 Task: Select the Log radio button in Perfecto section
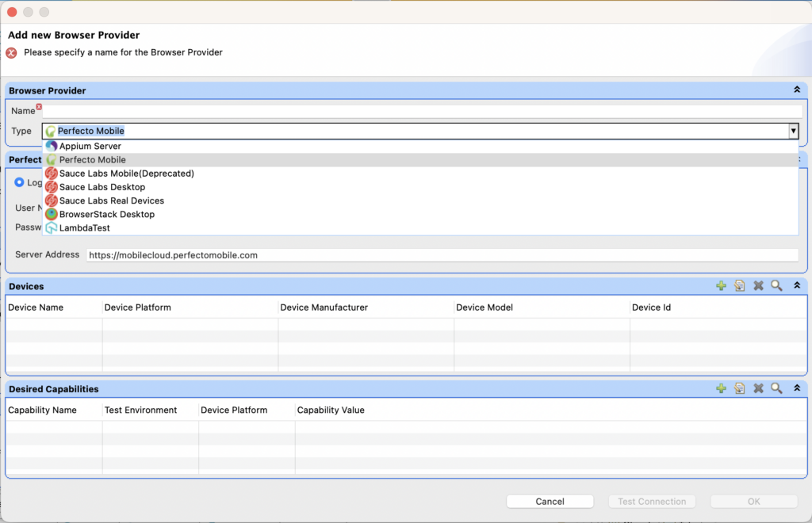pos(20,182)
